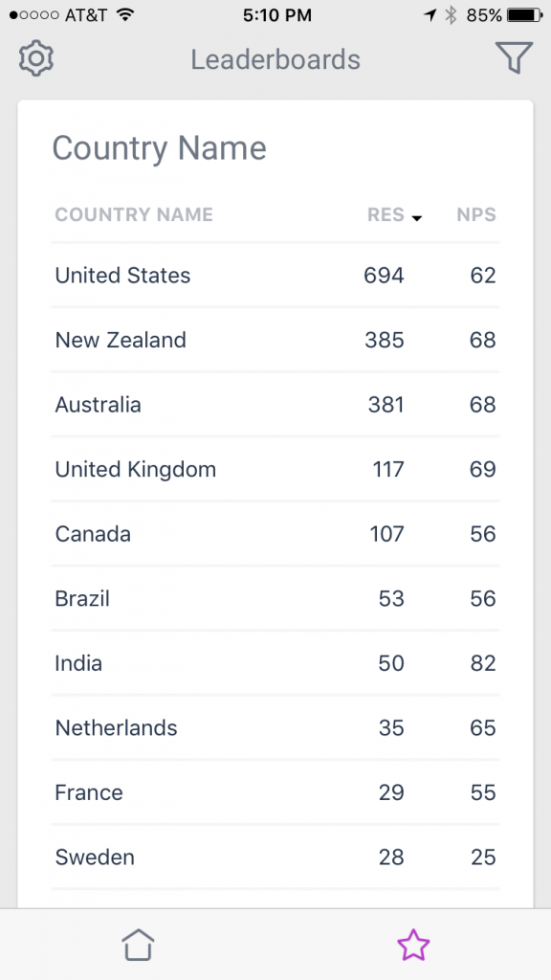Open the Netherlands entry

coord(275,727)
